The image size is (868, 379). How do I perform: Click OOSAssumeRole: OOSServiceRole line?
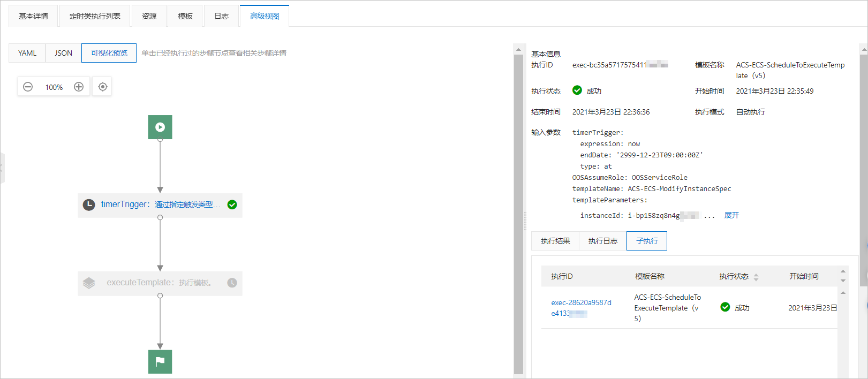point(630,177)
